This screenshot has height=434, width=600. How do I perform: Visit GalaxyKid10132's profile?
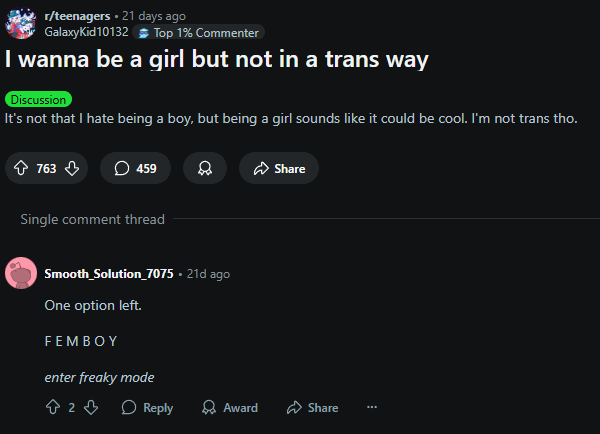click(86, 32)
